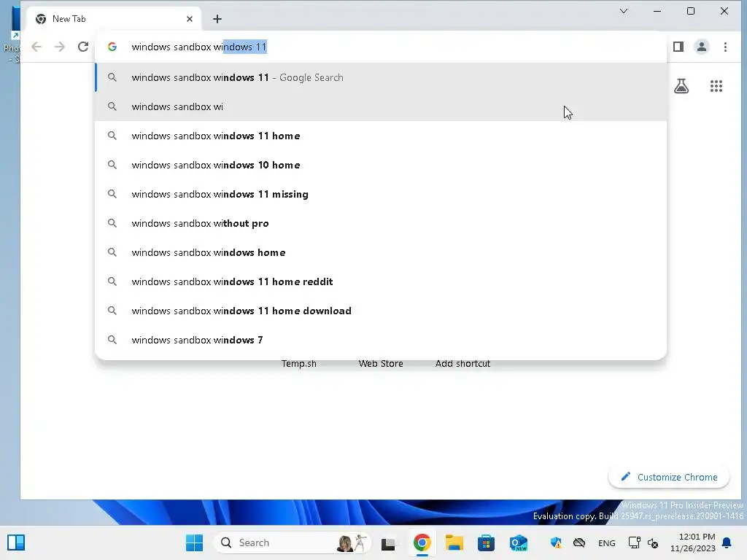The width and height of the screenshot is (747, 560).
Task: Click the ENG language indicator
Action: pos(606,543)
